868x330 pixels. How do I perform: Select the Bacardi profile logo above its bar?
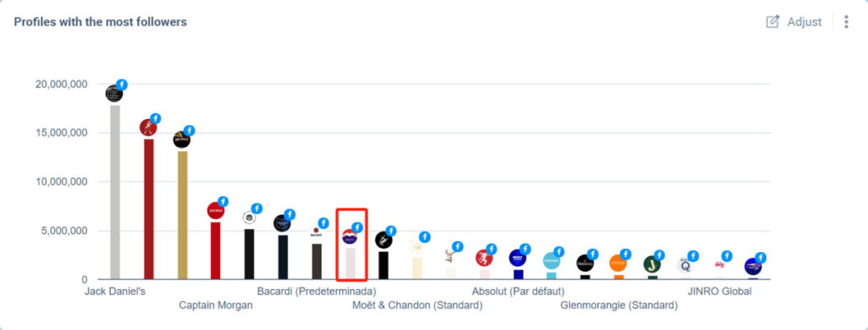[x=316, y=232]
